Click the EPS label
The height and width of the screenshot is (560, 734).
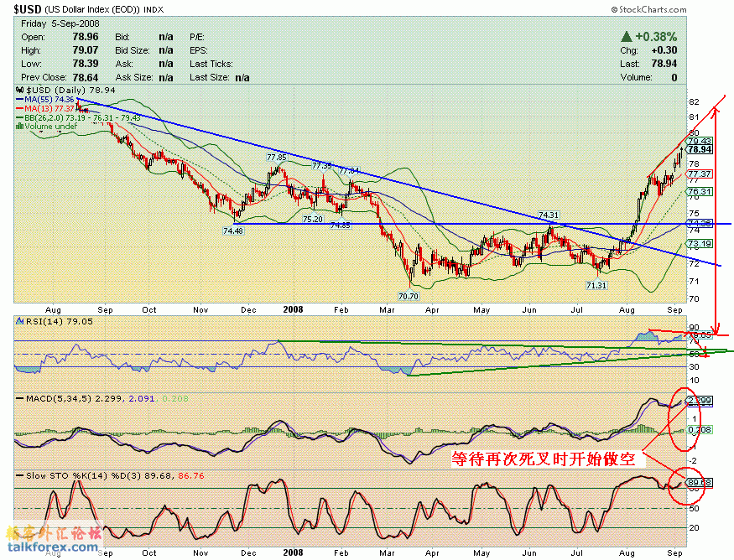point(199,50)
